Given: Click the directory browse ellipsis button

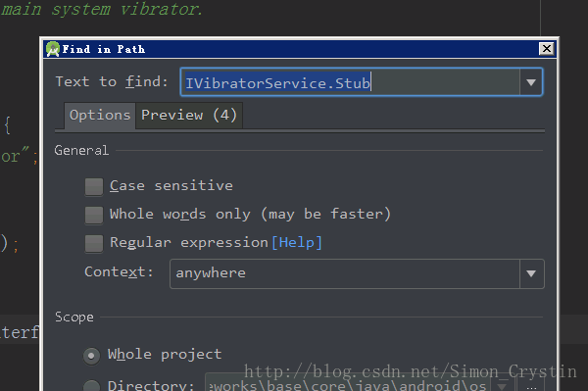Looking at the screenshot, I should (x=531, y=385).
